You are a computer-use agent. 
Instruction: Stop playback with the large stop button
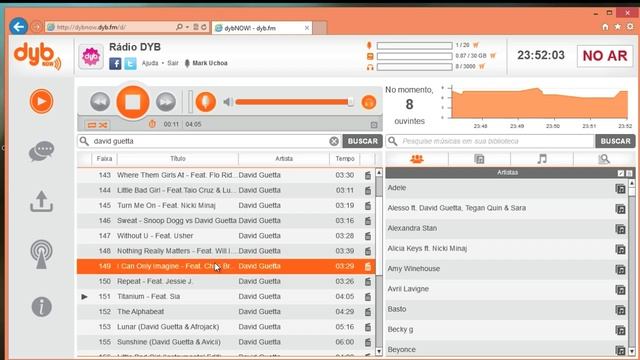[133, 102]
